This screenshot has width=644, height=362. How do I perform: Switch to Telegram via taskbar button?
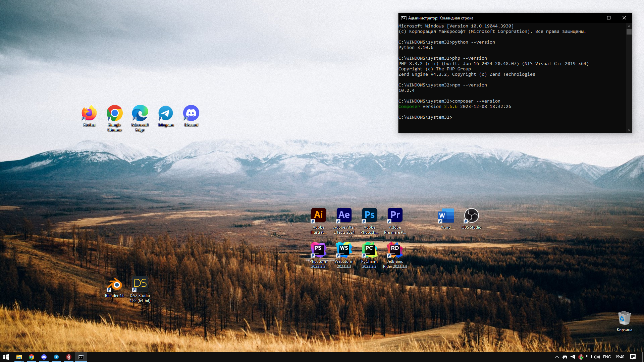click(56, 357)
